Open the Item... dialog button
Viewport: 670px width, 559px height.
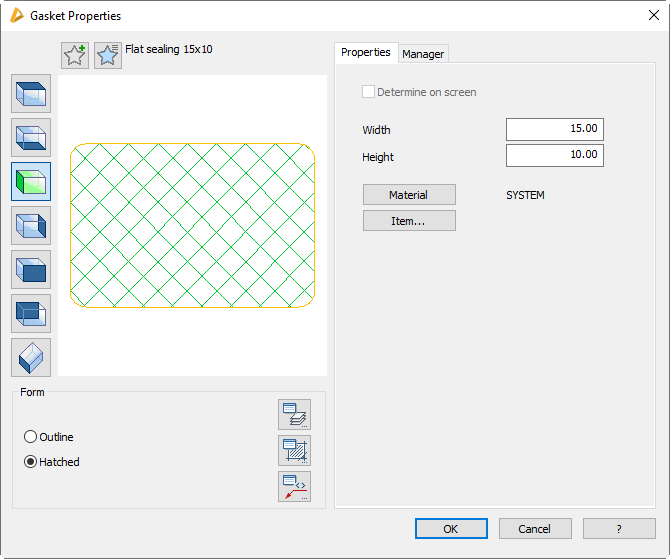coord(409,221)
